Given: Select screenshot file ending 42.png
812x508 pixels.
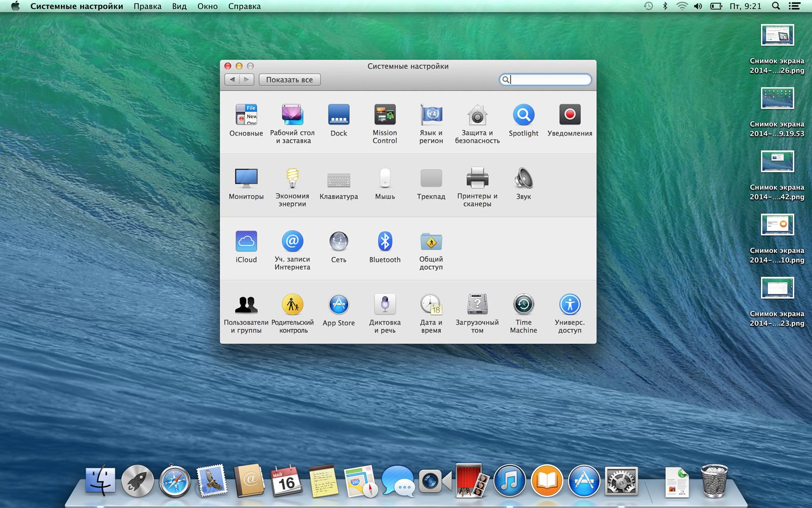Looking at the screenshot, I should click(x=777, y=176).
